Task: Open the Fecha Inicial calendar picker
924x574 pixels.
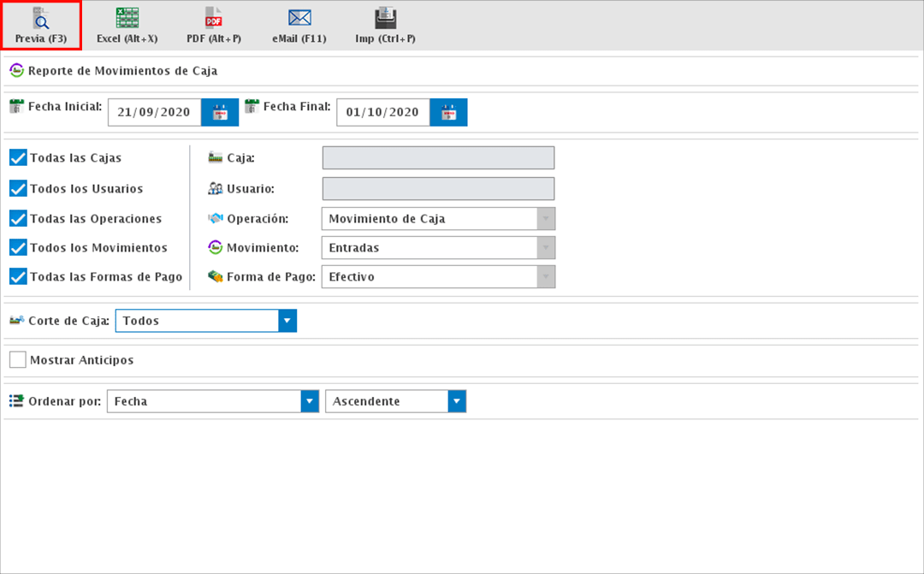Action: point(220,112)
